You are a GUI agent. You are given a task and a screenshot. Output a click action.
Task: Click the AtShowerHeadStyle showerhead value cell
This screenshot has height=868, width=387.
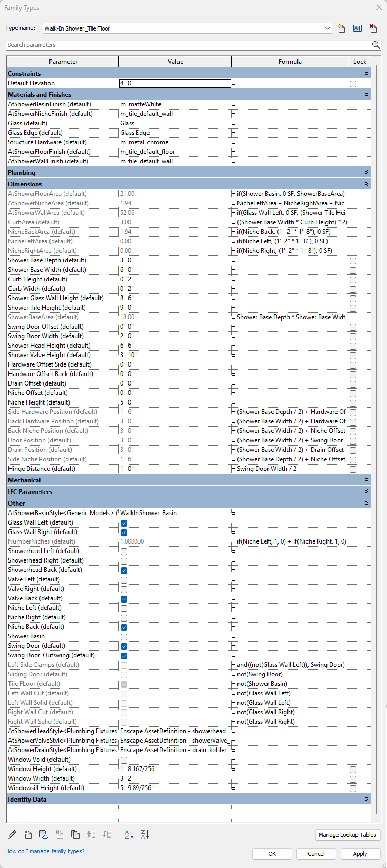(x=175, y=731)
